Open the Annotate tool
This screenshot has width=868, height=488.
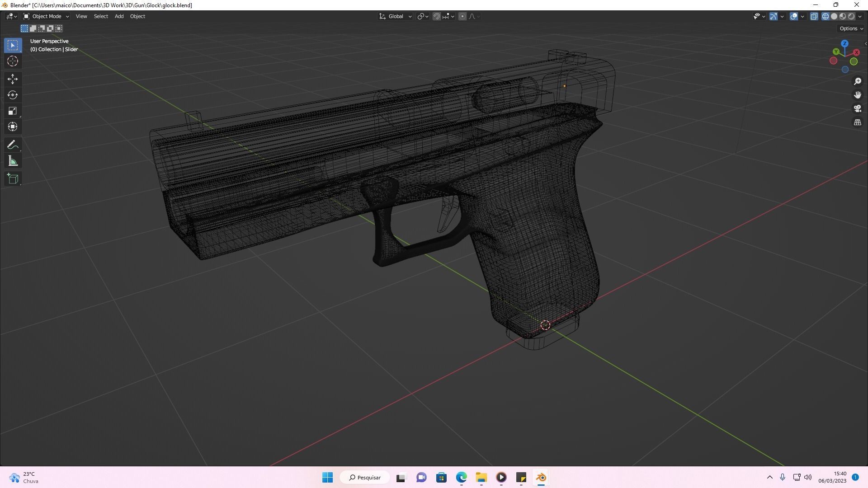coord(12,145)
